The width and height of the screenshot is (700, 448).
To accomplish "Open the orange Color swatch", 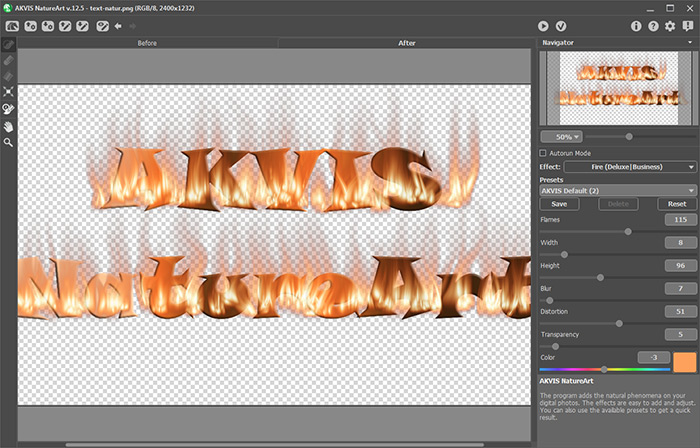I will (x=684, y=362).
